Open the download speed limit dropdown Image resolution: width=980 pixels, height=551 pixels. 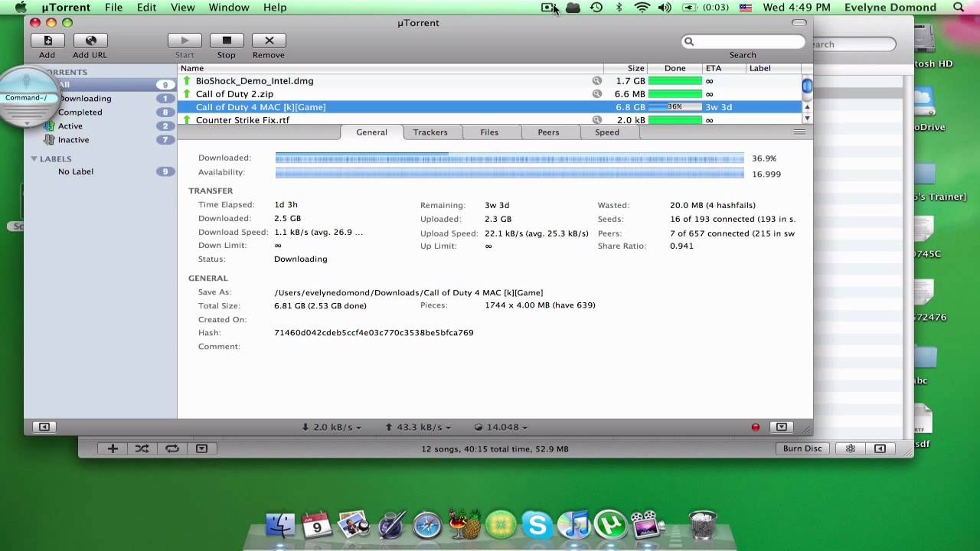tap(332, 427)
